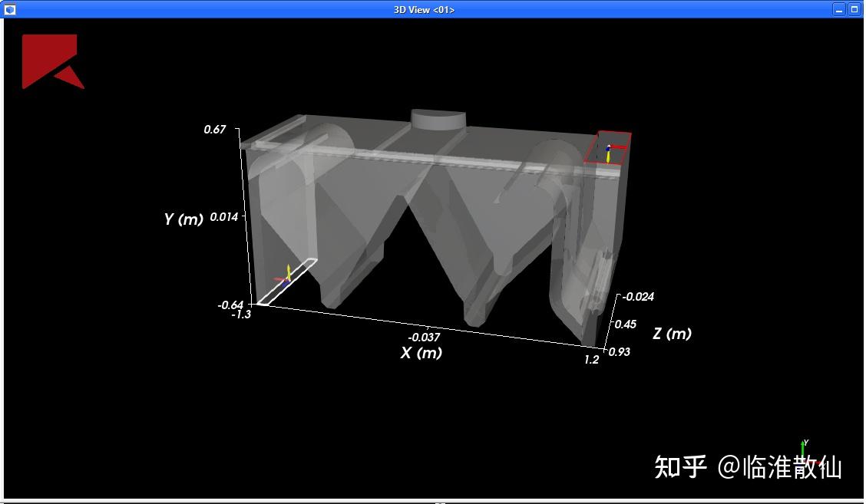866x504 pixels.
Task: Click the 3D View <01> title bar
Action: coord(424,9)
